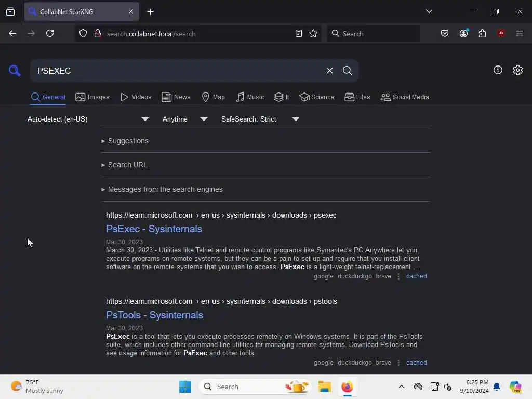Click the SearXNG magnifier logo

point(15,71)
